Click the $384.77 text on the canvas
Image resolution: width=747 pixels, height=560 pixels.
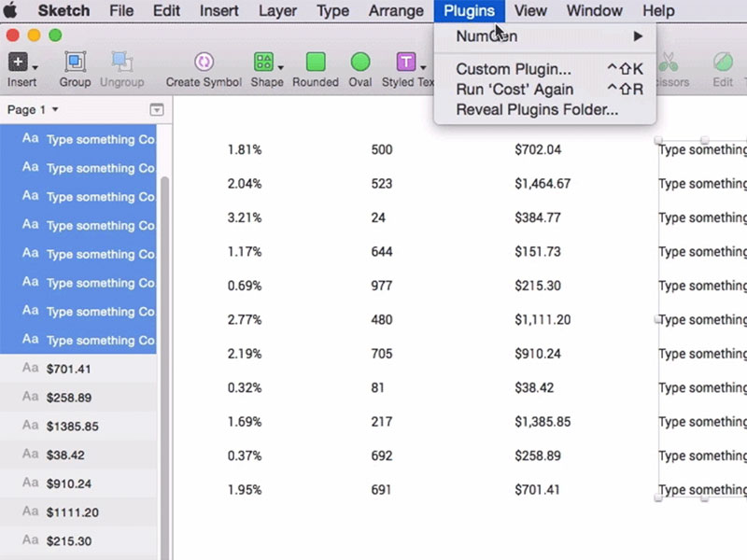(538, 217)
